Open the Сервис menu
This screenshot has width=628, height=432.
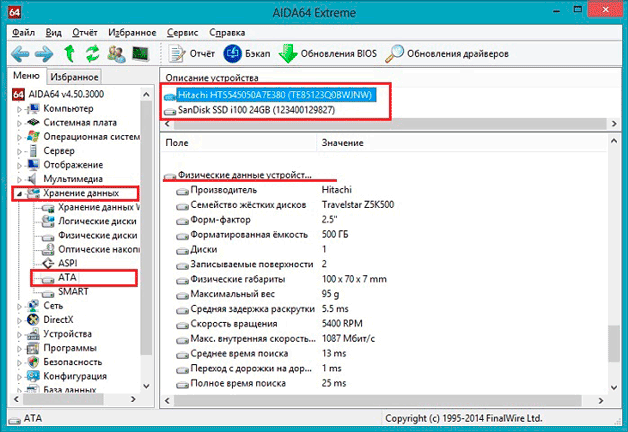point(183,32)
